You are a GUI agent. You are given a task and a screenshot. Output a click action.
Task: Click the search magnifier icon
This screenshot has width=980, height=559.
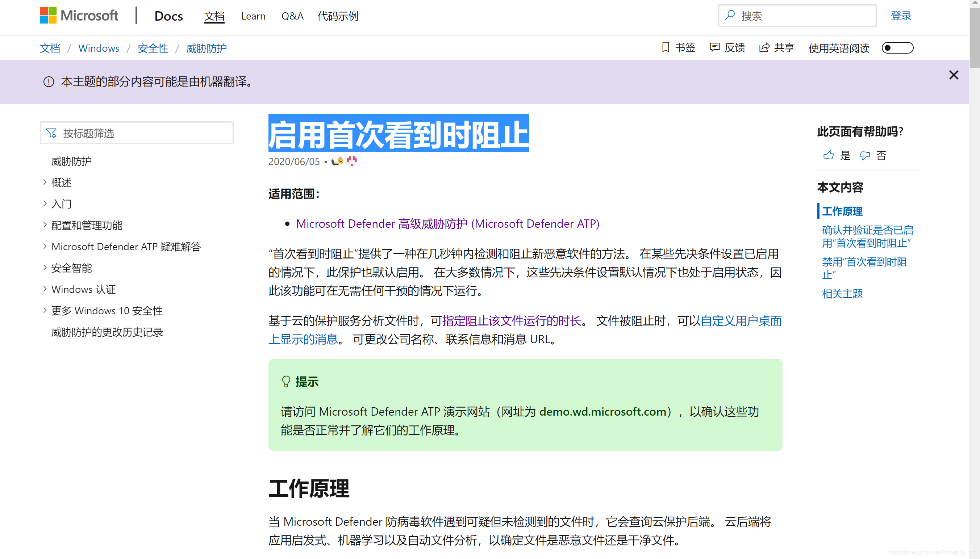tap(730, 15)
